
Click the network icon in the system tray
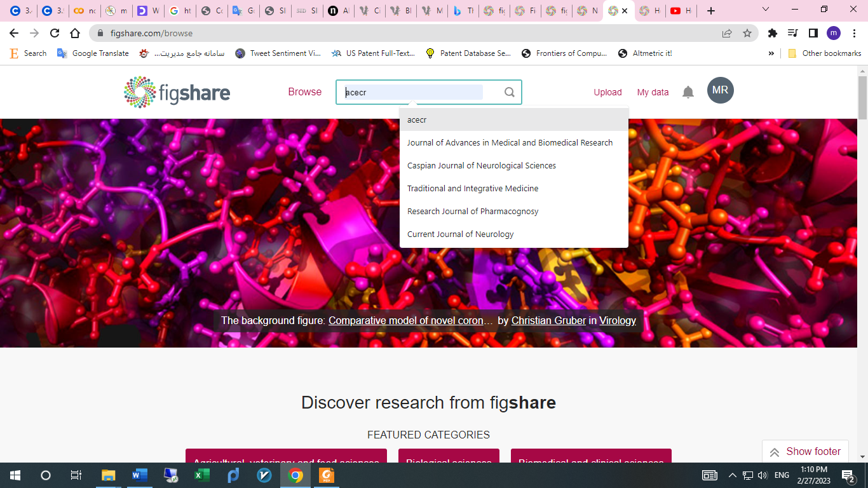pos(748,475)
